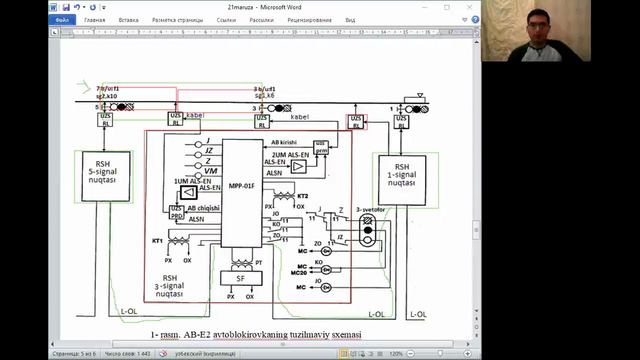Open Customize Quick Access Toolbar dropdown
Viewport: 640px width, 360px height.
104,7
